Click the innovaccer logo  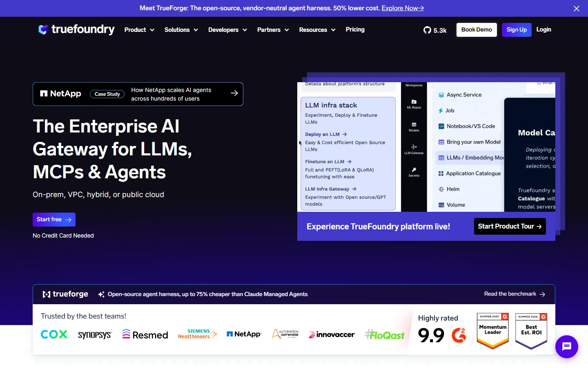332,334
